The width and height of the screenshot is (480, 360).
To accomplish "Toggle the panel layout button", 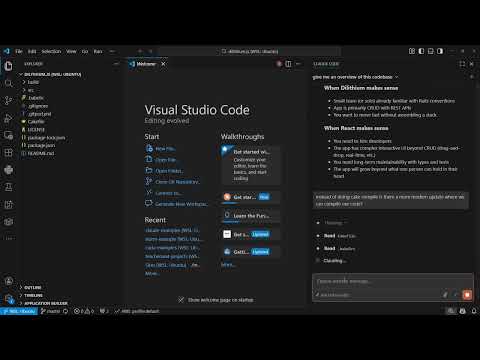I will click(x=431, y=51).
